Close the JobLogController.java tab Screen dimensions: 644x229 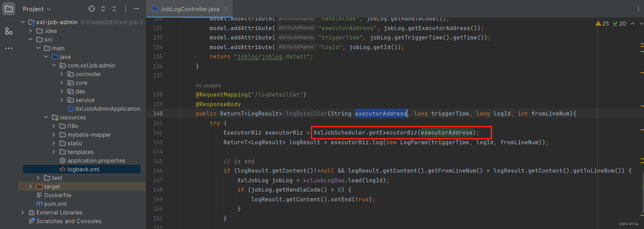point(226,9)
